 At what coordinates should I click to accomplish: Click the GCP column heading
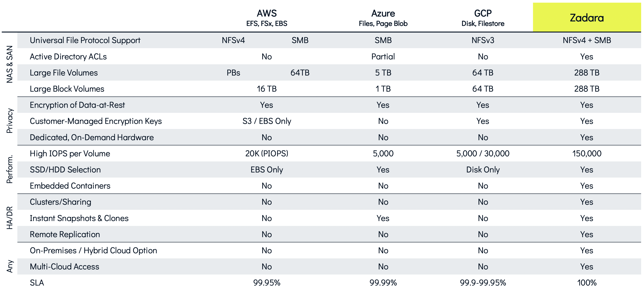(483, 13)
